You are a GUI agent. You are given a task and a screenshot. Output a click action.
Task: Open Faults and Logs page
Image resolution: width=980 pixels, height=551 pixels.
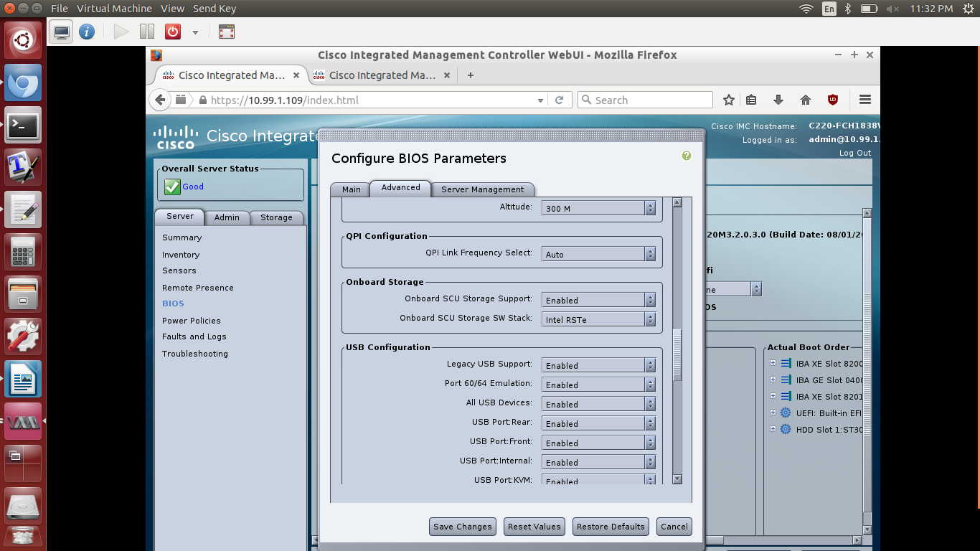[x=194, y=336]
